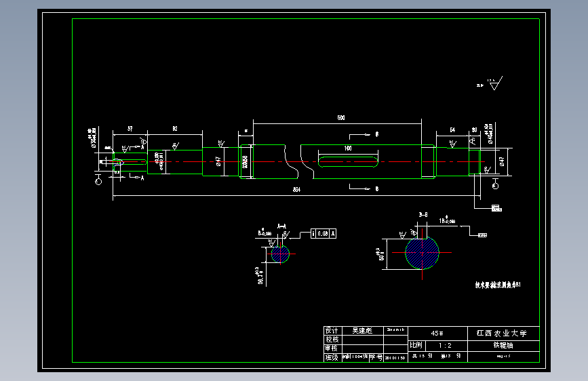
Task: Click the datum circle symbol at right end
Action: [495, 186]
